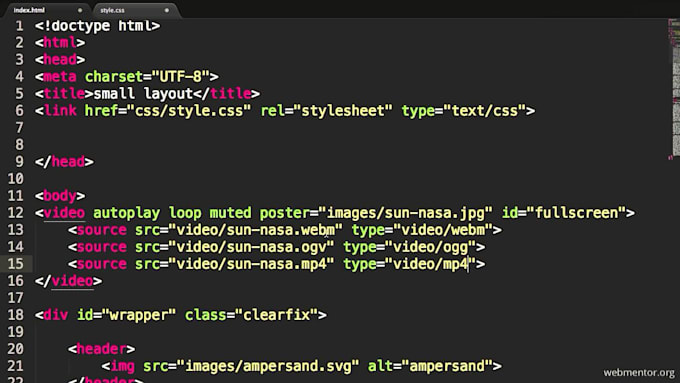680x383 pixels.
Task: Click the "UTF-8" charset value
Action: (181, 77)
